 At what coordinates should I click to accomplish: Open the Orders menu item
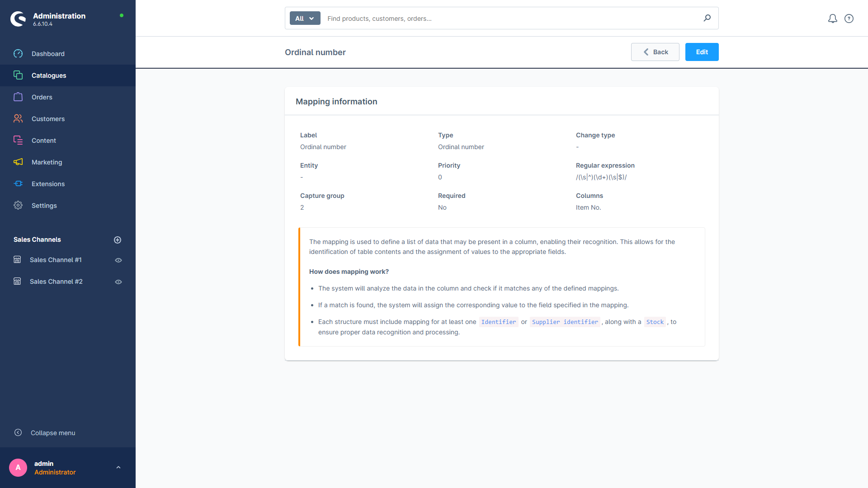tap(68, 97)
